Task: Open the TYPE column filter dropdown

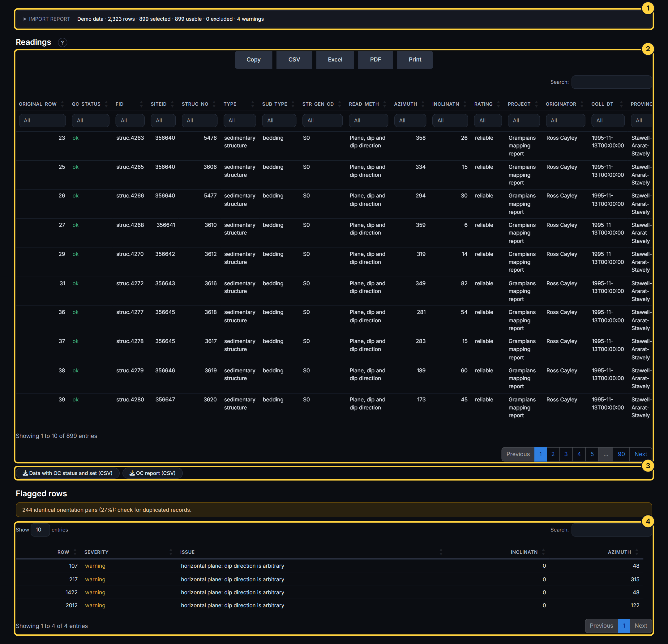Action: pyautogui.click(x=240, y=121)
